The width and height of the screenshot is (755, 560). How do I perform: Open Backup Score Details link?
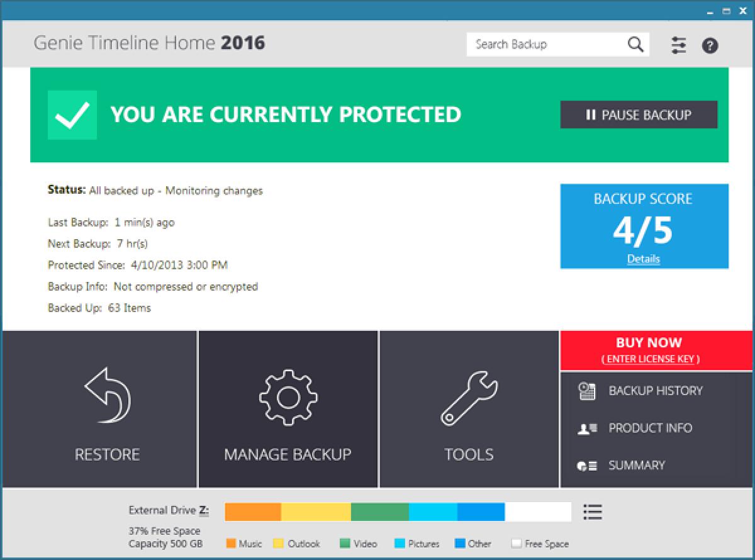click(x=644, y=259)
